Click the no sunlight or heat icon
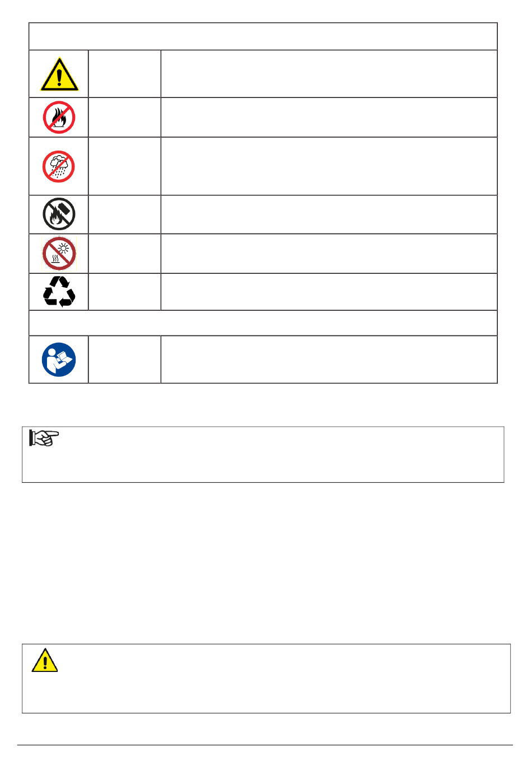 (59, 254)
